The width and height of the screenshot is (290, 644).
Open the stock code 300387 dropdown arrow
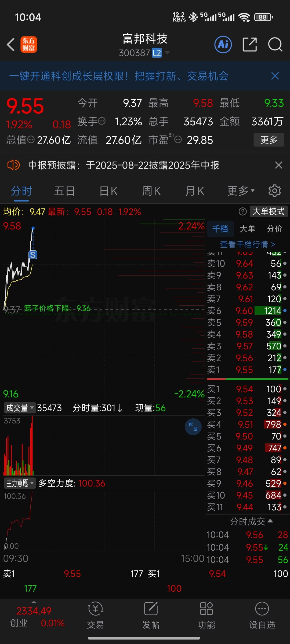167,53
